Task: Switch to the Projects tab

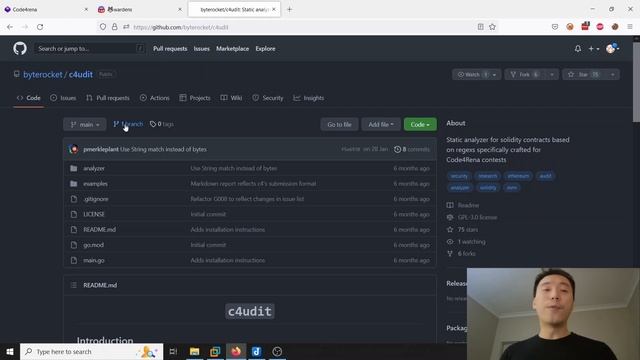Action: click(x=195, y=98)
